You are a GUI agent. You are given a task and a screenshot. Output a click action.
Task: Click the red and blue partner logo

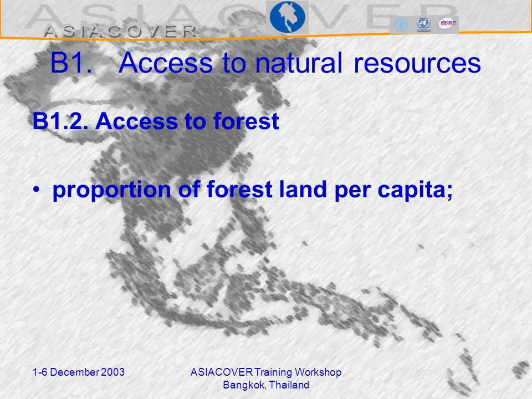[447, 24]
